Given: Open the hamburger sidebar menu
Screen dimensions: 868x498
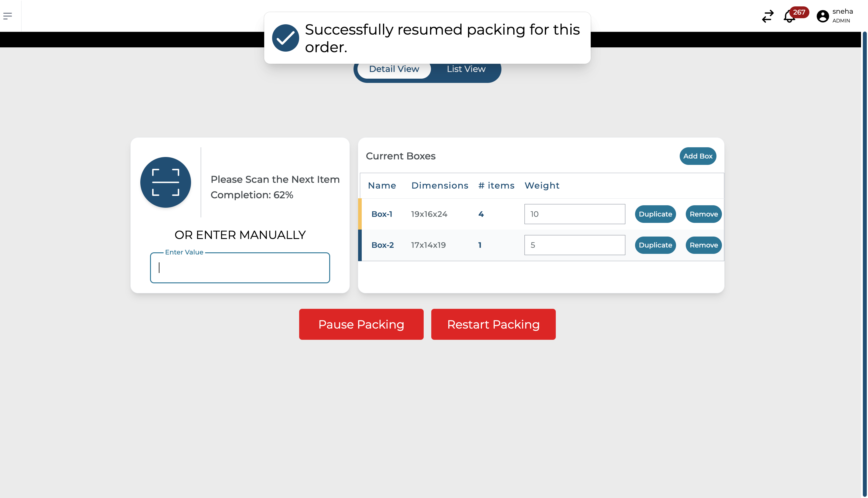Looking at the screenshot, I should [x=8, y=16].
